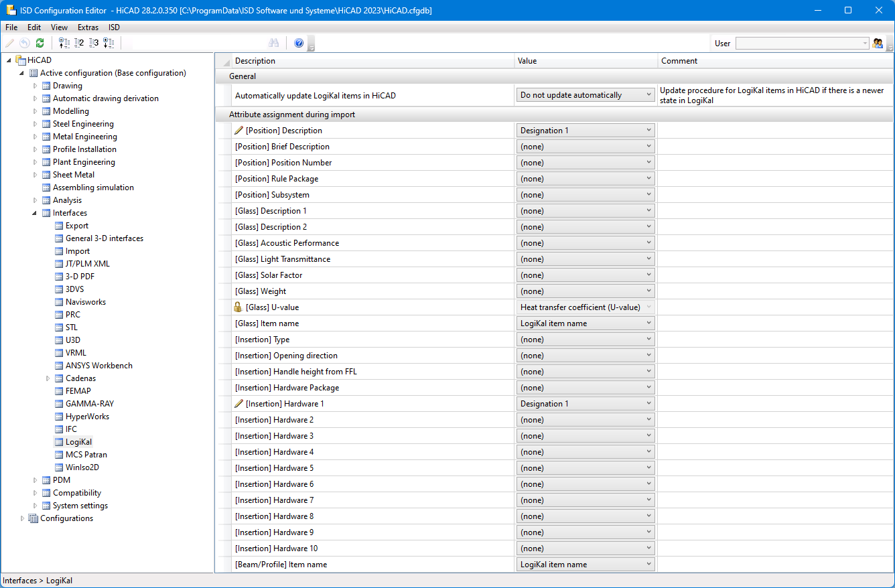Viewport: 895px width, 588px height.
Task: Open the [Glass] Item name value dropdown
Action: click(586, 323)
